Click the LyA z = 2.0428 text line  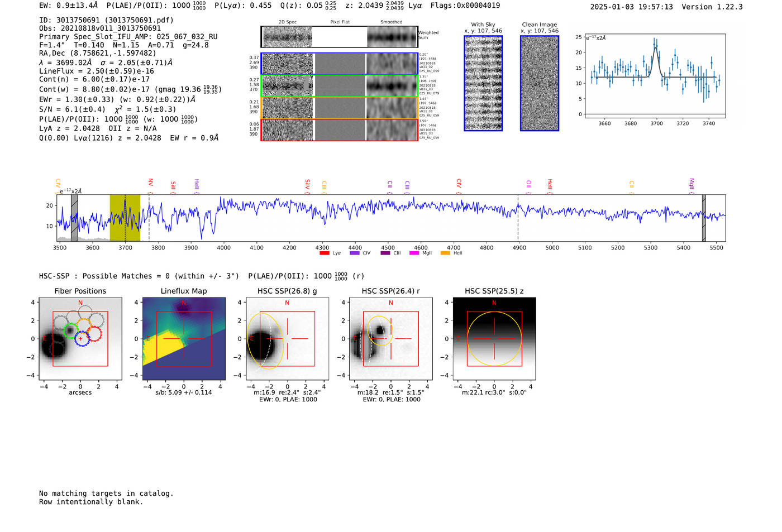click(98, 128)
